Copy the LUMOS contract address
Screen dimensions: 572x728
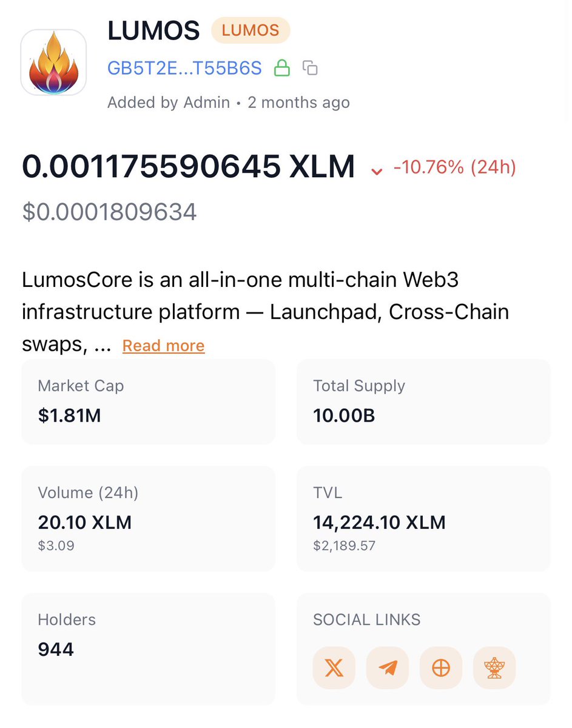310,68
